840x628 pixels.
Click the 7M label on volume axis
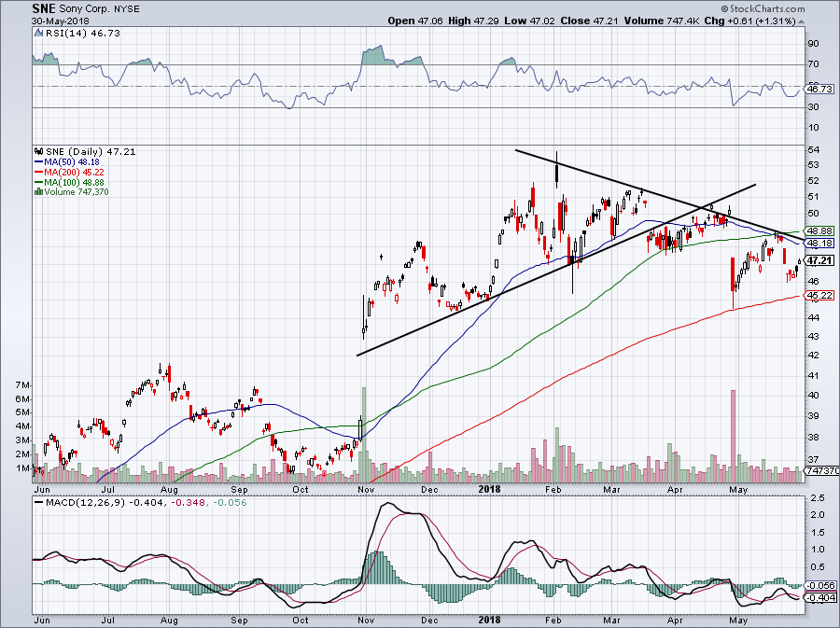coord(23,385)
